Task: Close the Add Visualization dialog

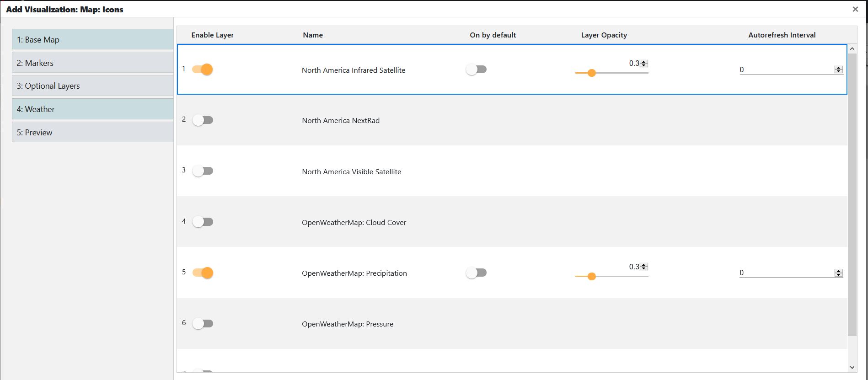Action: [x=855, y=9]
